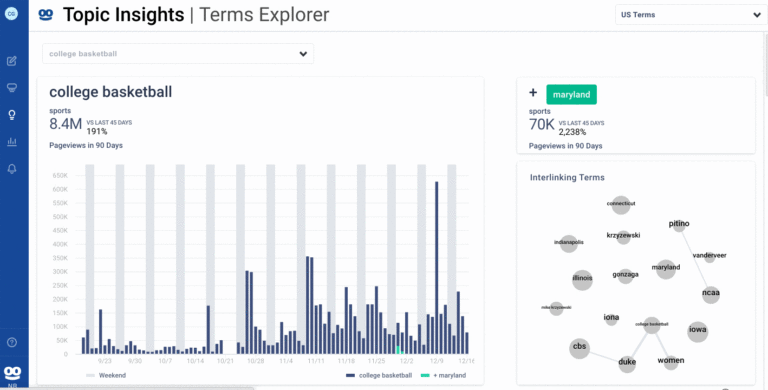The width and height of the screenshot is (768, 390).
Task: Toggle the college basketball legend series
Action: pyautogui.click(x=379, y=375)
